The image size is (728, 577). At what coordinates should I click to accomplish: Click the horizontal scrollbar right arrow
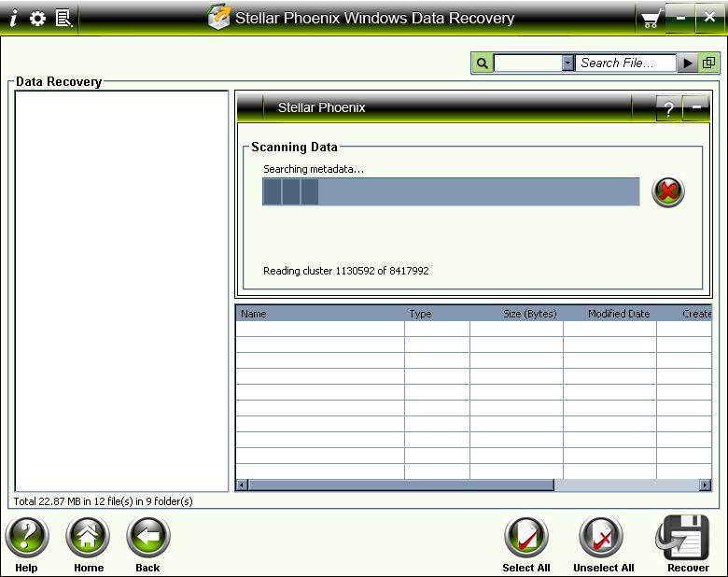click(706, 486)
